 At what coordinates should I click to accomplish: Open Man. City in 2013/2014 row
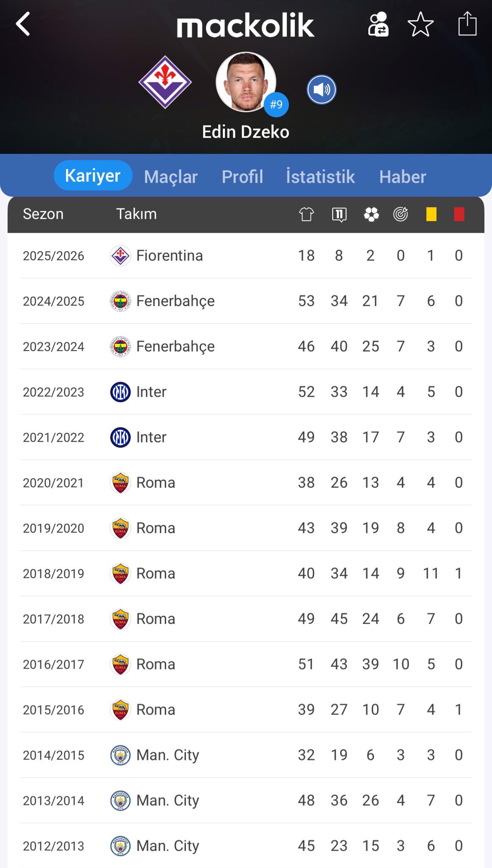click(167, 801)
